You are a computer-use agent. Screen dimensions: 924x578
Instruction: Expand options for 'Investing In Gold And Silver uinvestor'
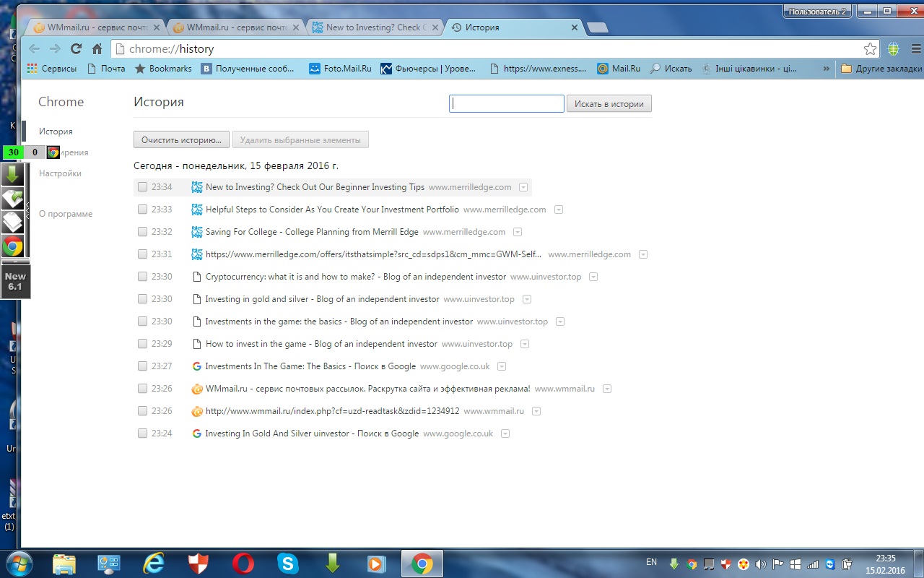click(x=505, y=433)
